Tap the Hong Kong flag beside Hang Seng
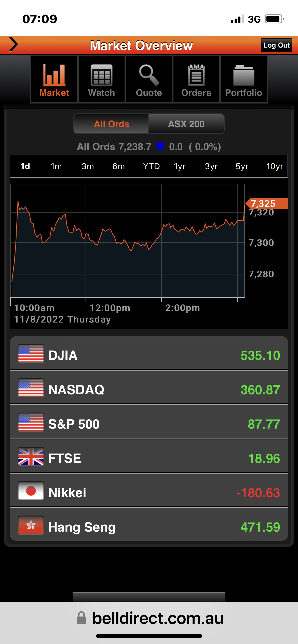298x644 pixels. (31, 525)
